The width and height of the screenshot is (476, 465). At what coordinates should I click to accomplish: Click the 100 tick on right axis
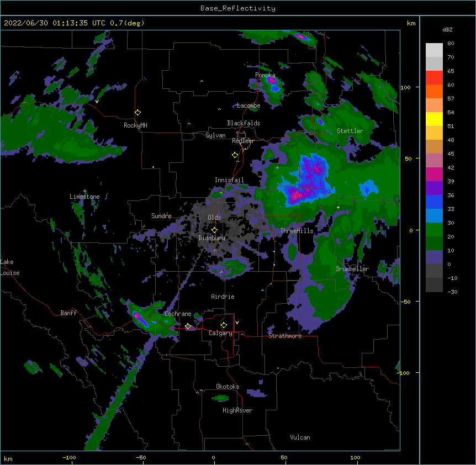point(405,87)
